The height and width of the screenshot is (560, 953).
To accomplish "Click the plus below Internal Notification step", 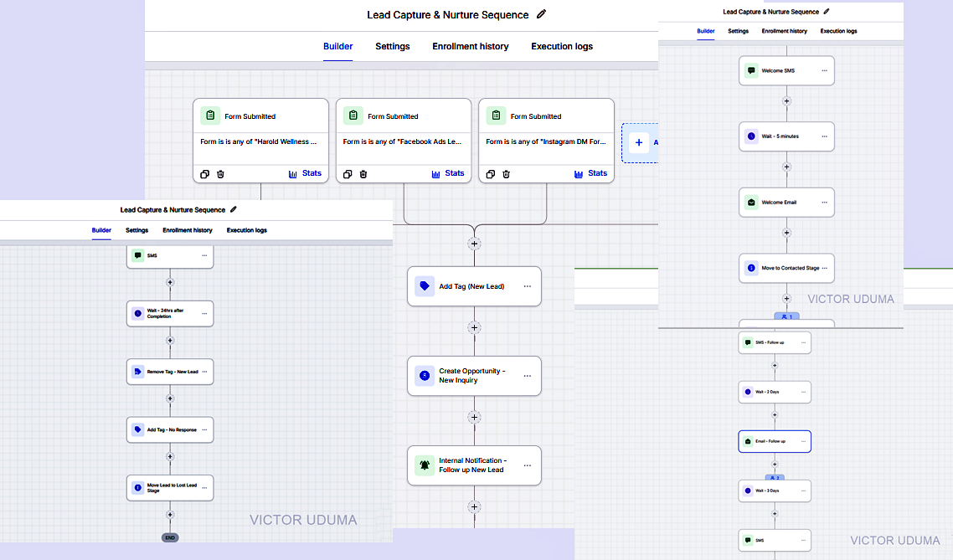I will [x=474, y=506].
